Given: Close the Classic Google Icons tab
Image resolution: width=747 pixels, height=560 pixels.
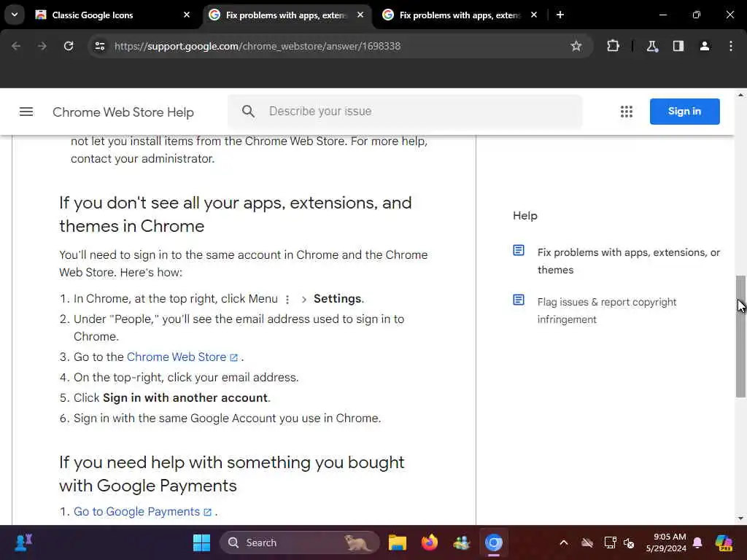Looking at the screenshot, I should 187,15.
